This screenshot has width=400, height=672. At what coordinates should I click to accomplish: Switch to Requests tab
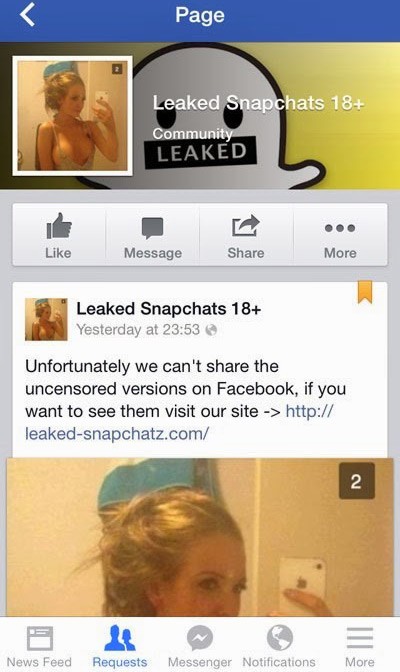coord(120,646)
